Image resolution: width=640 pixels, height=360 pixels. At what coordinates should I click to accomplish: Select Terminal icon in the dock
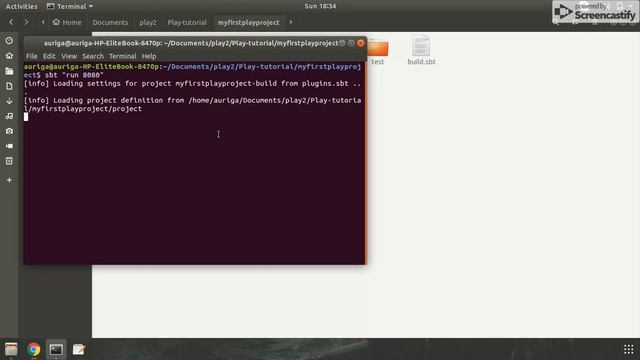click(56, 349)
